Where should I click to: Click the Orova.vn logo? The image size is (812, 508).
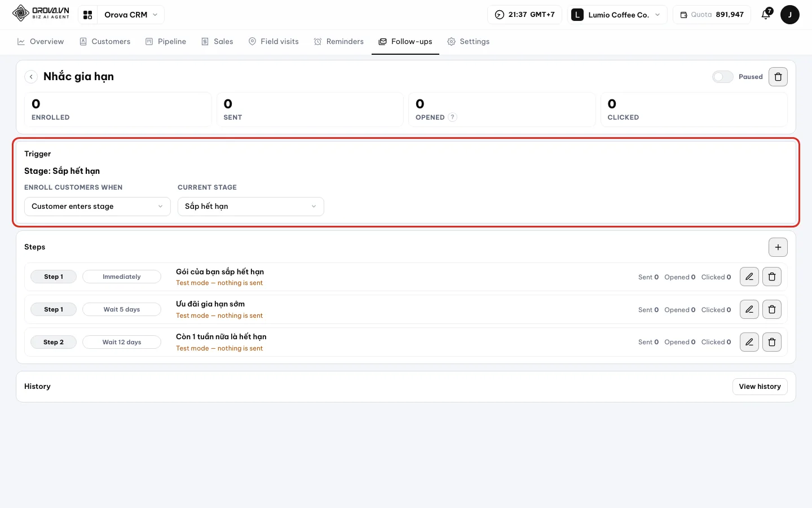pyautogui.click(x=41, y=13)
